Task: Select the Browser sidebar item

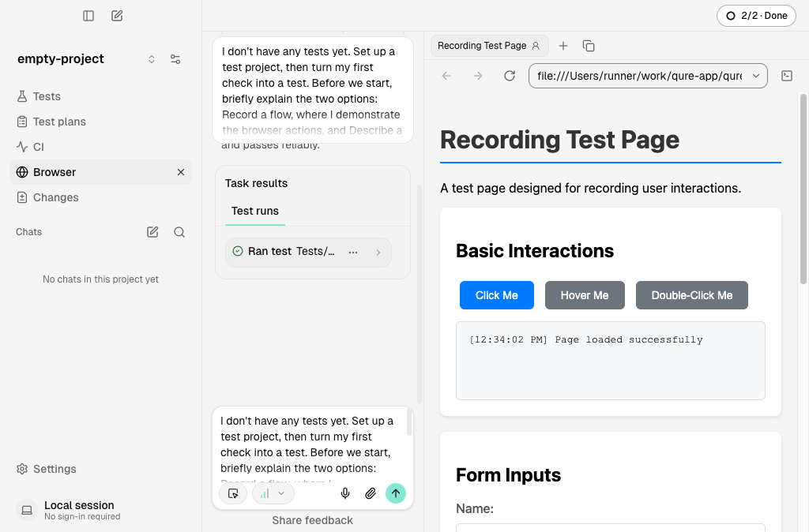Action: coord(100,172)
